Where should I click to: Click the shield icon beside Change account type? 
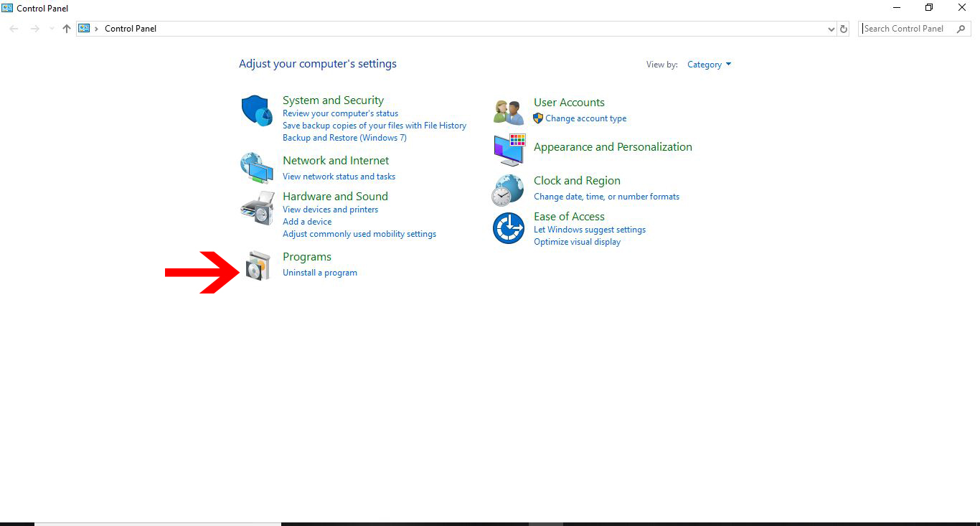[x=538, y=118]
